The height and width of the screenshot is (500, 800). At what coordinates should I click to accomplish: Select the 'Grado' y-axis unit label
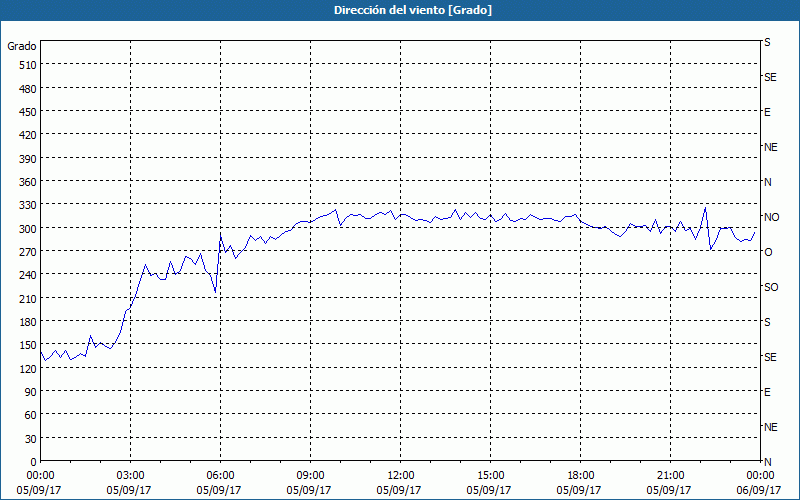(x=22, y=46)
